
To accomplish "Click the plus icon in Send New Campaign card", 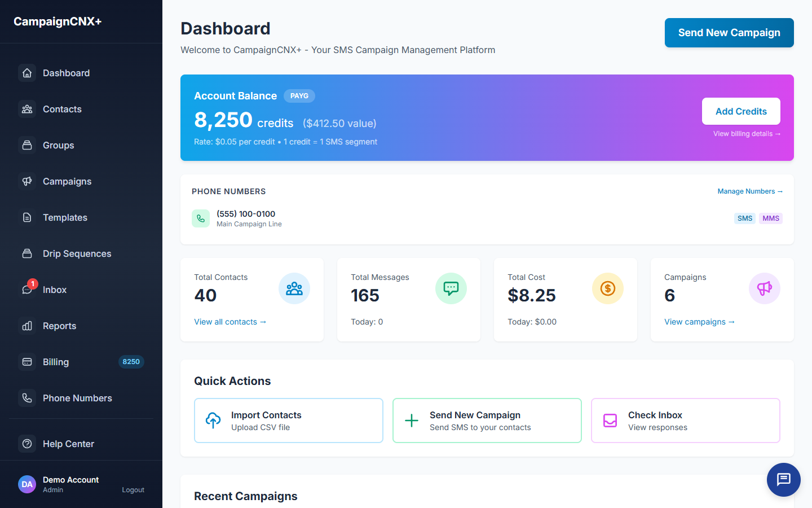I will click(412, 421).
